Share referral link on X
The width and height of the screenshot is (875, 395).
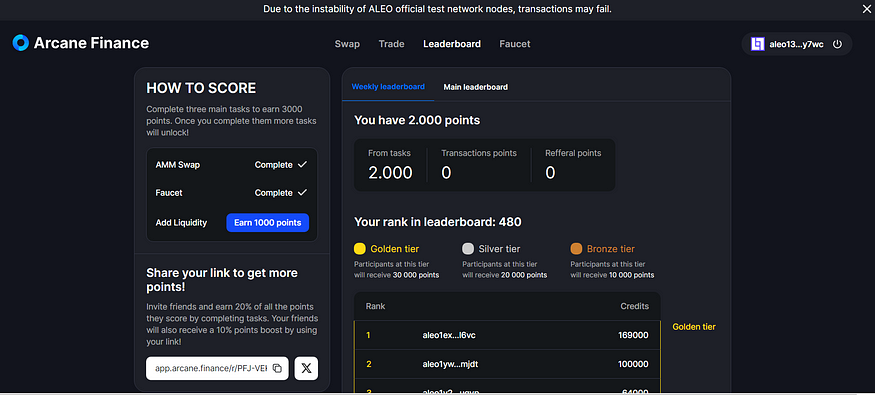[306, 368]
